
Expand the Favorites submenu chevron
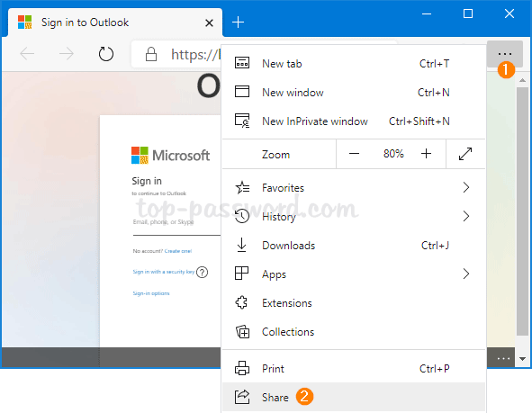(x=466, y=187)
